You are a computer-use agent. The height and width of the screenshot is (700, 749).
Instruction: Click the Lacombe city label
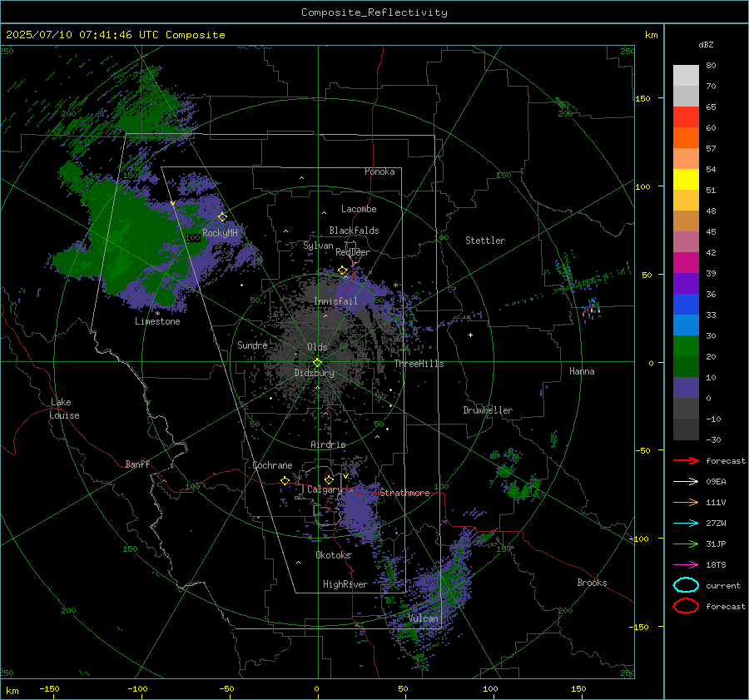pos(359,209)
